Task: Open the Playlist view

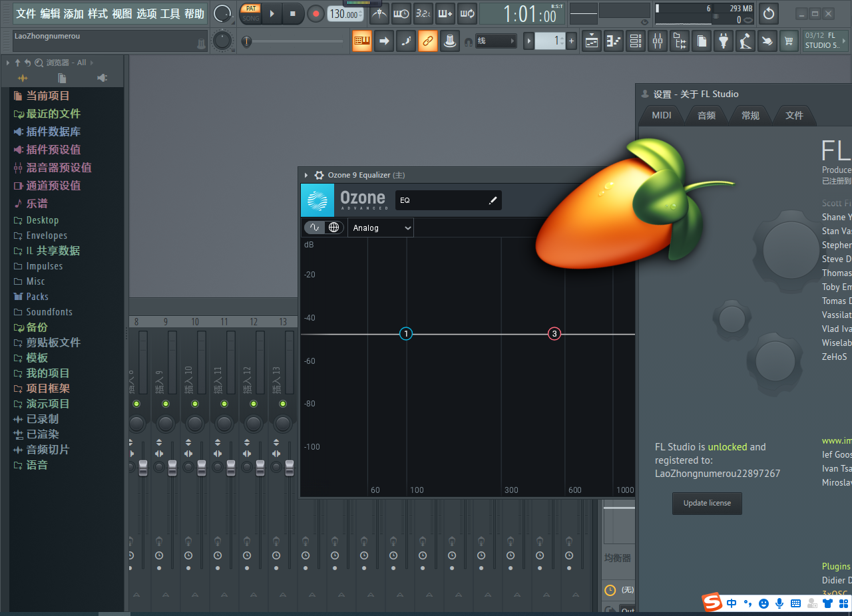Action: [x=590, y=41]
